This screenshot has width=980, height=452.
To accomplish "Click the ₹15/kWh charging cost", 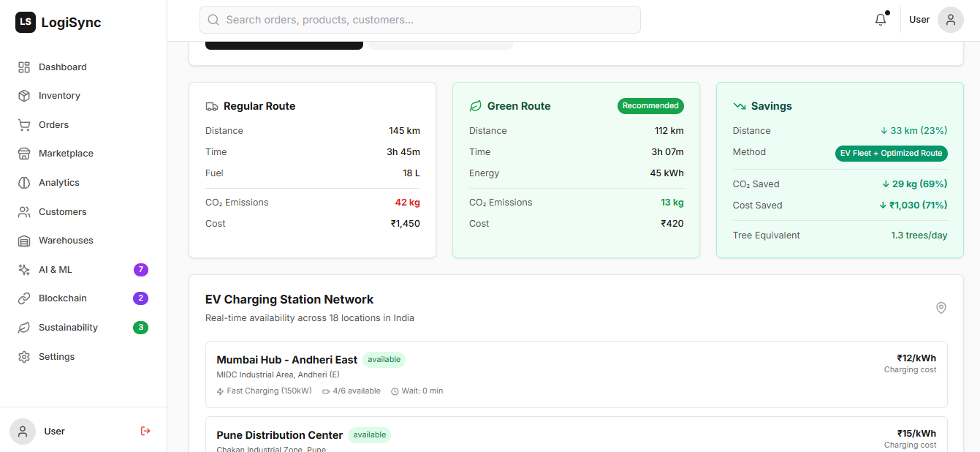I will (x=916, y=434).
